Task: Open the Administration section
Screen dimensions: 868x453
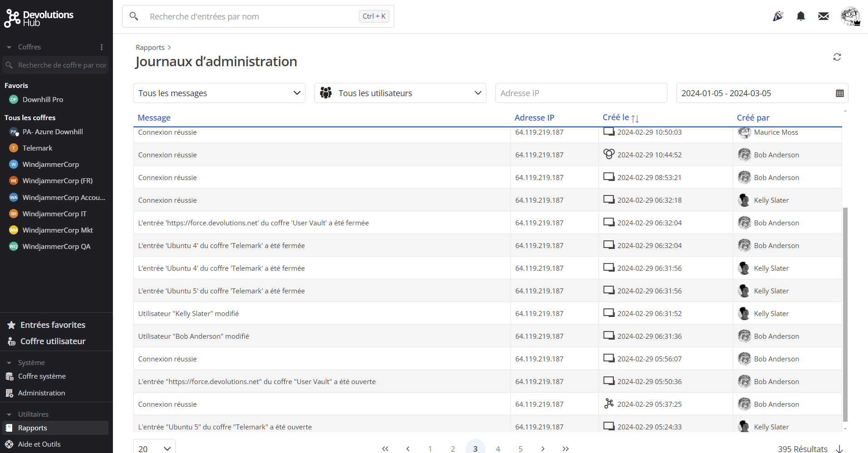Action: coord(41,393)
